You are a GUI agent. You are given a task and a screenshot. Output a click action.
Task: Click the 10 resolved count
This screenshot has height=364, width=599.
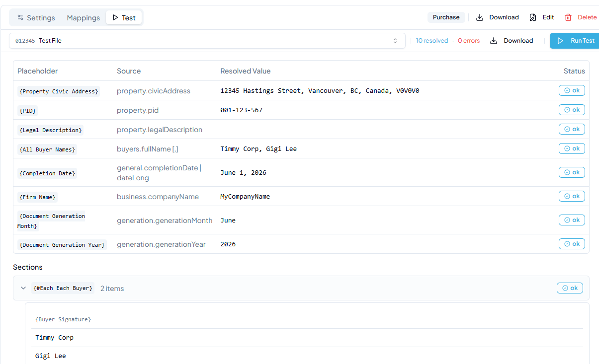click(x=432, y=41)
